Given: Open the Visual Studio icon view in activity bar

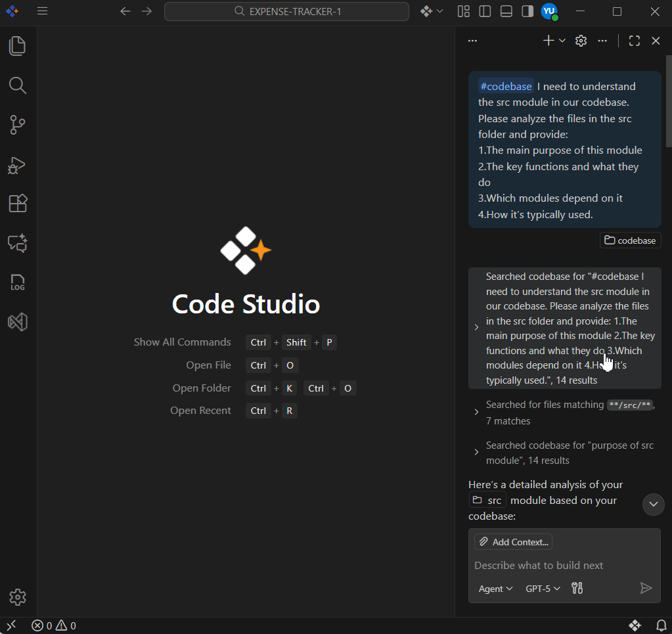Looking at the screenshot, I should click(x=18, y=322).
